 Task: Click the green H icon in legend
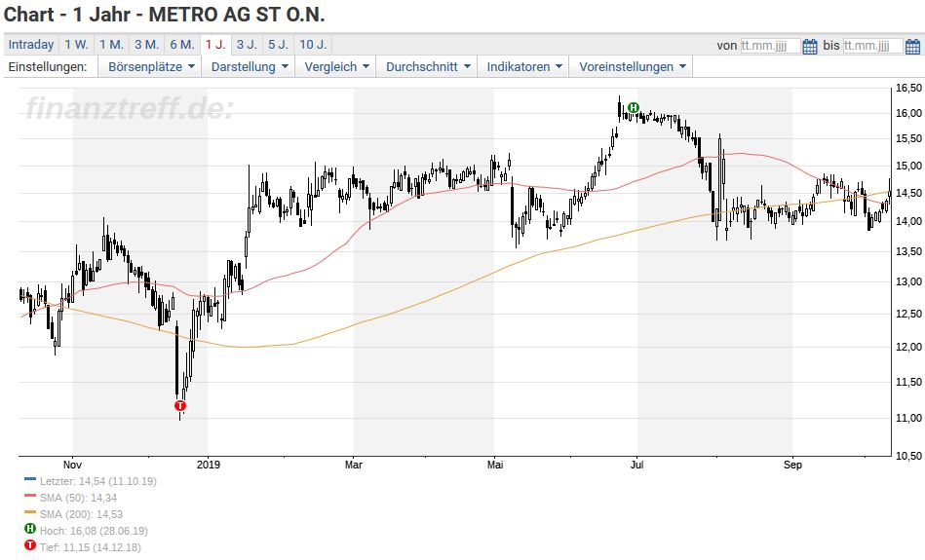coord(30,529)
